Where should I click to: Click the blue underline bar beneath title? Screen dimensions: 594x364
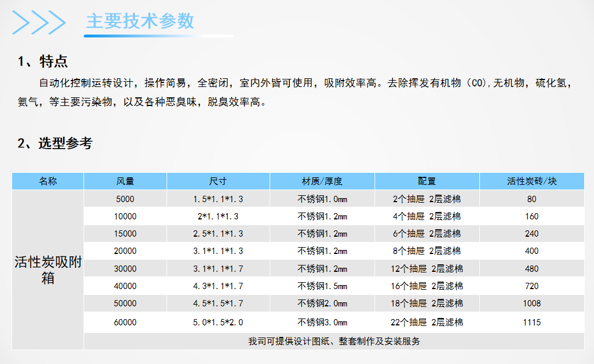pos(158,36)
